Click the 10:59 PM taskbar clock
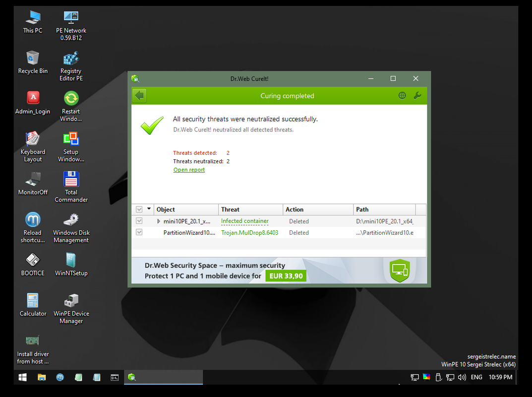 (500, 377)
